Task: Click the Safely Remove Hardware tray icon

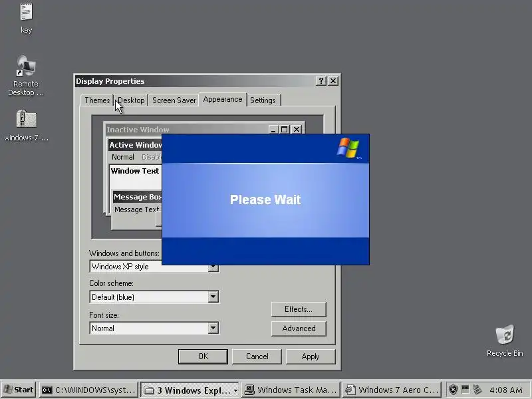Action: click(x=477, y=389)
